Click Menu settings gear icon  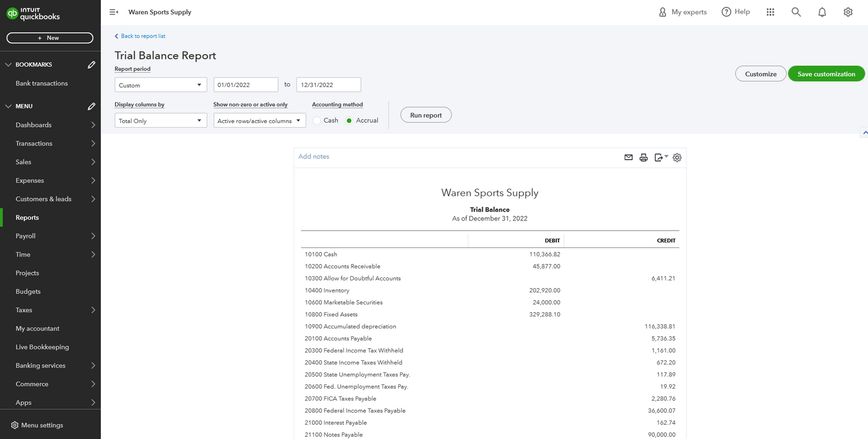(x=14, y=425)
